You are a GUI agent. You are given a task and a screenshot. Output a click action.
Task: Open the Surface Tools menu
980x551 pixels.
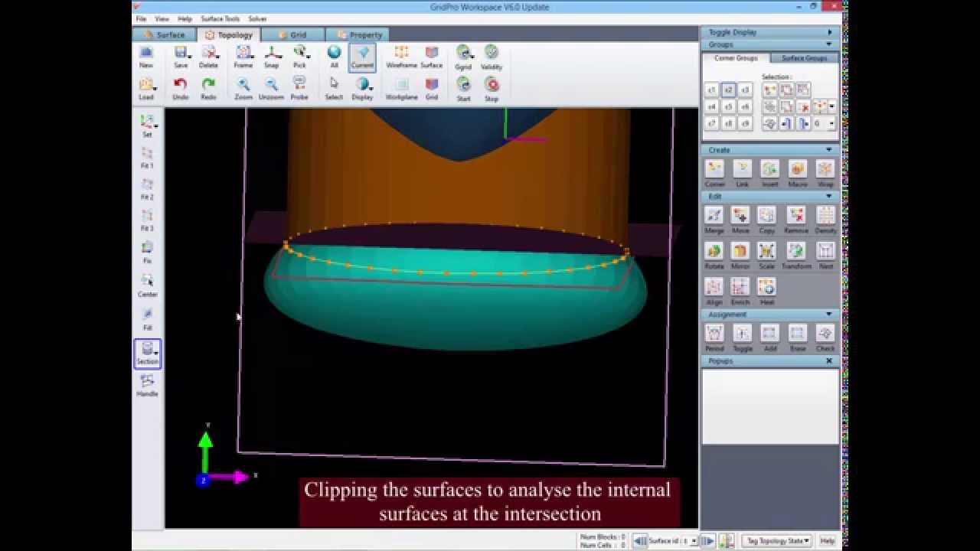220,18
